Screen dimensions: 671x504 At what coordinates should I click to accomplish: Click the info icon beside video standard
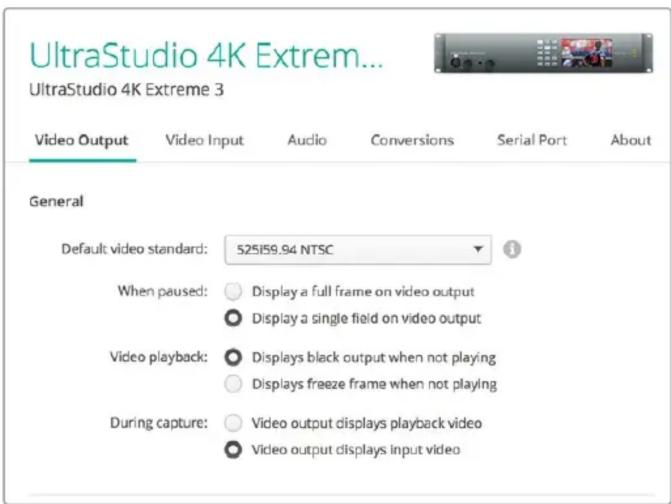(x=512, y=249)
